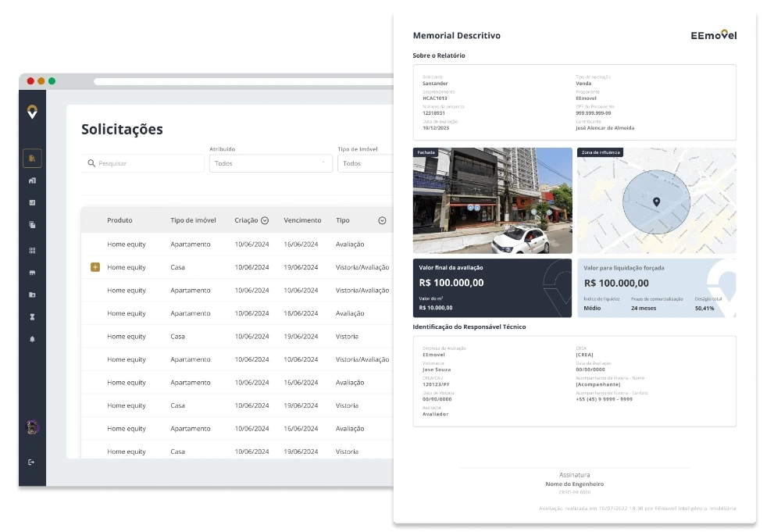Click phone +55 (45) 9 9999 - 9999
This screenshot has width=781, height=532.
click(604, 399)
